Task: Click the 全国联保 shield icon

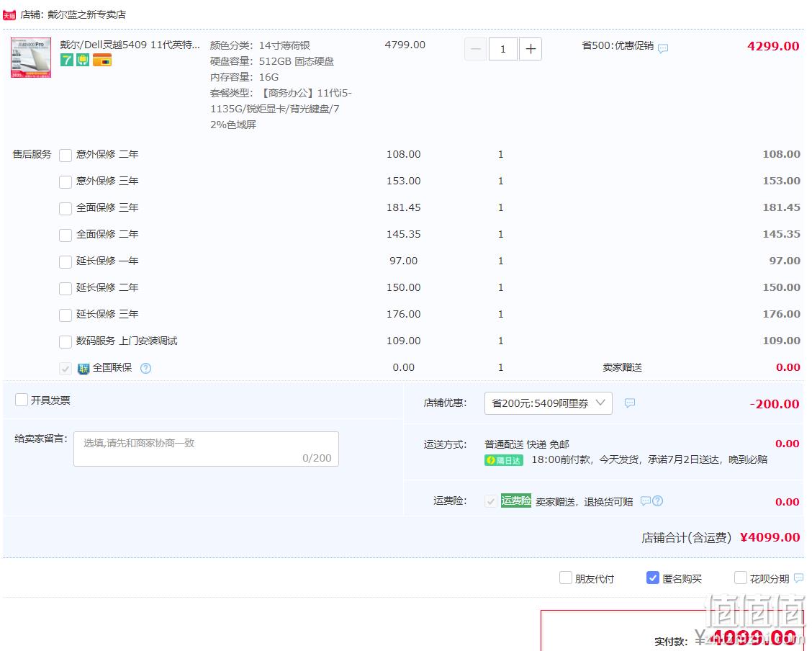Action: tap(84, 368)
